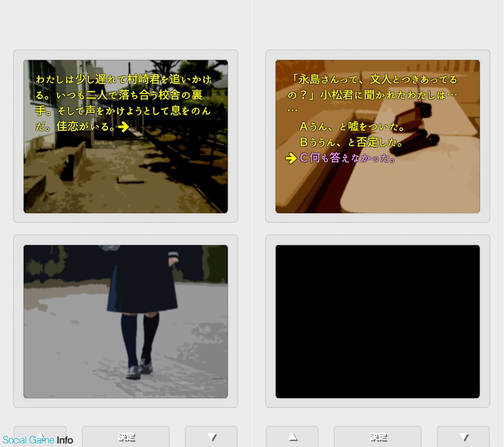
Task: Tap the black lower screen panel
Action: 378,322
